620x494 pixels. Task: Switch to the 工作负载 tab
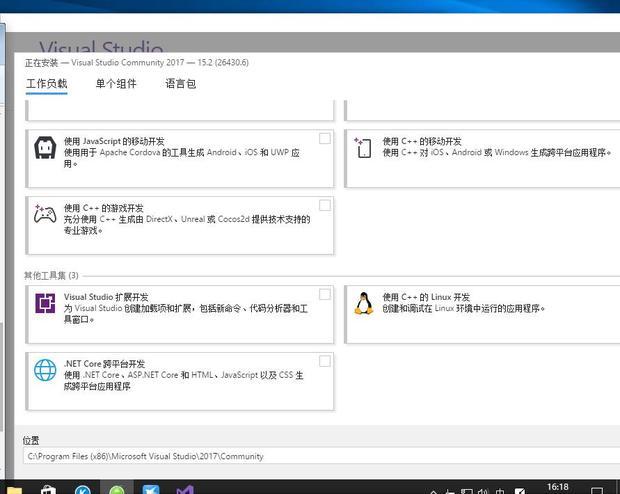pyautogui.click(x=47, y=84)
